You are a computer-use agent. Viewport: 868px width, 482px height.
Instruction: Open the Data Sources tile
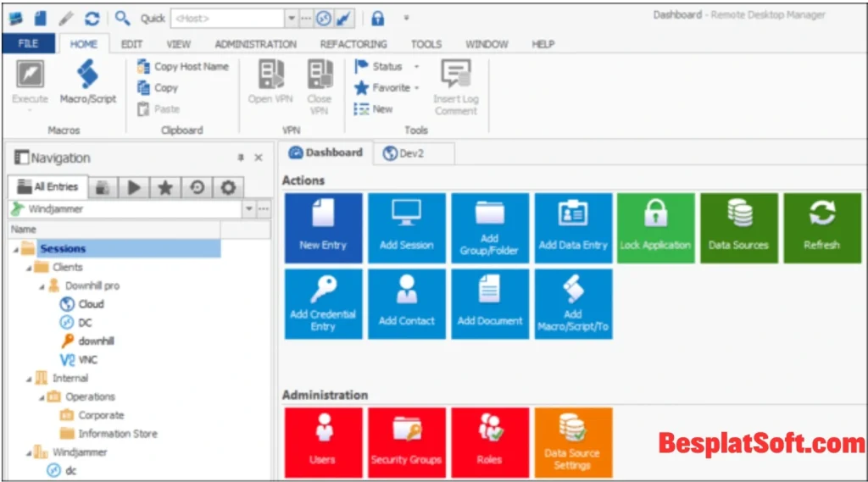coord(739,228)
